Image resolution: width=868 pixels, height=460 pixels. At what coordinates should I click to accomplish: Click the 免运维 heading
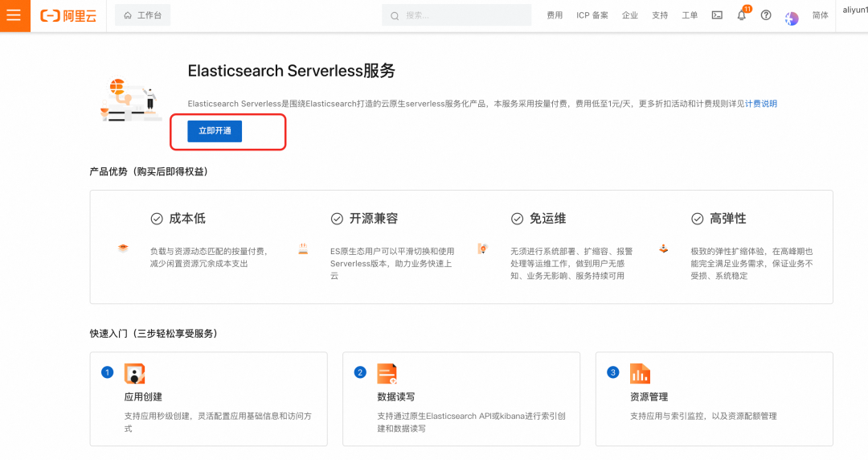click(x=547, y=219)
